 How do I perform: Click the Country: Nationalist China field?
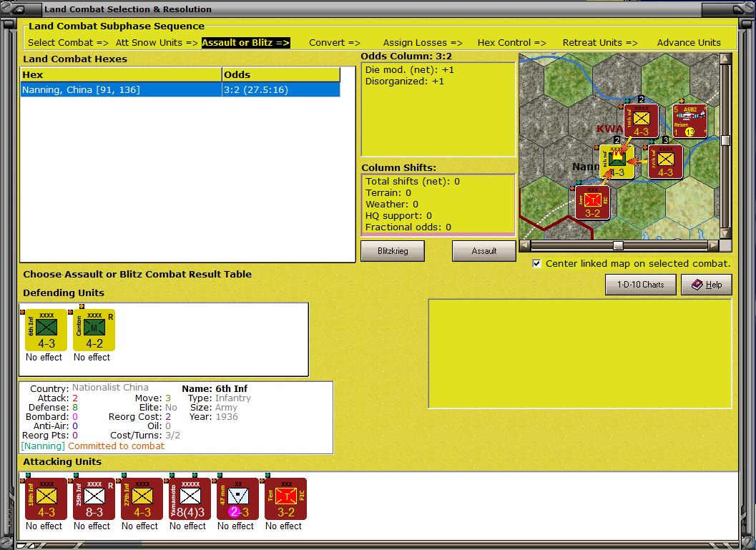point(89,388)
